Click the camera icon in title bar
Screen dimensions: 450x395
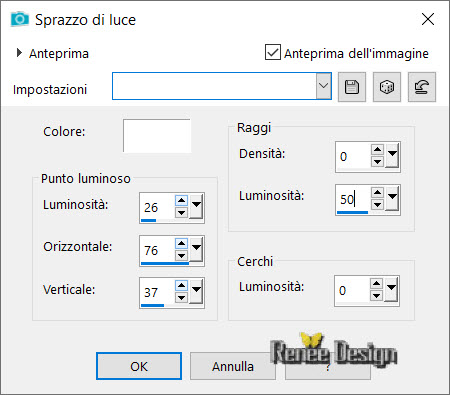19,19
